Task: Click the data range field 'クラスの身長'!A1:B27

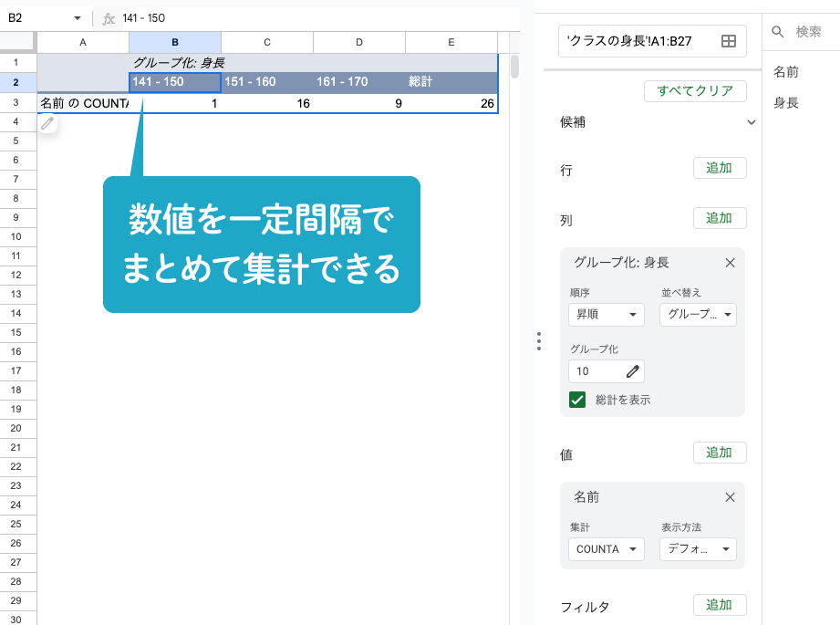Action: point(652,41)
